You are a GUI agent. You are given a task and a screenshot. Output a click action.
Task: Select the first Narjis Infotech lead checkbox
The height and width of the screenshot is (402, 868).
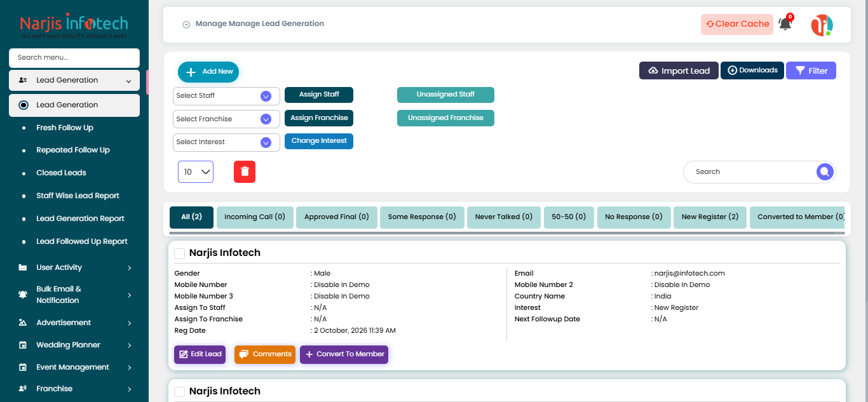pyautogui.click(x=180, y=253)
